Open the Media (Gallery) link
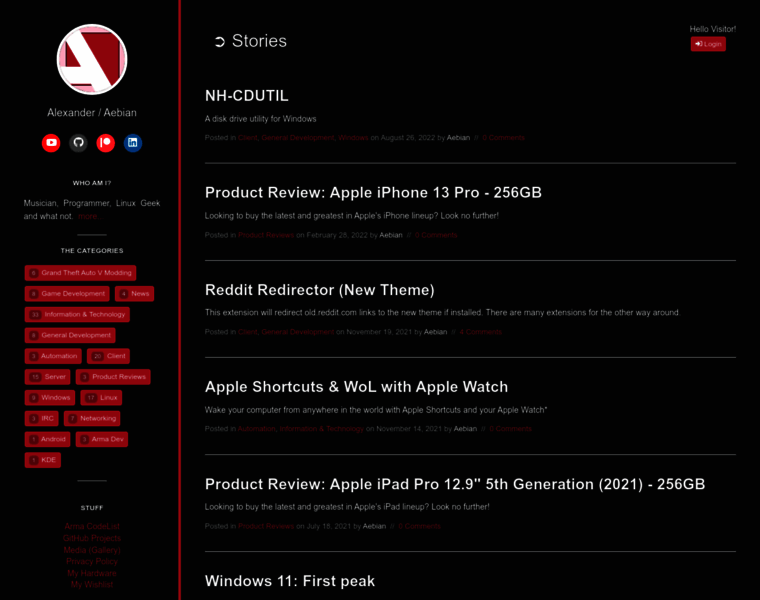Image resolution: width=760 pixels, height=600 pixels. click(x=92, y=550)
